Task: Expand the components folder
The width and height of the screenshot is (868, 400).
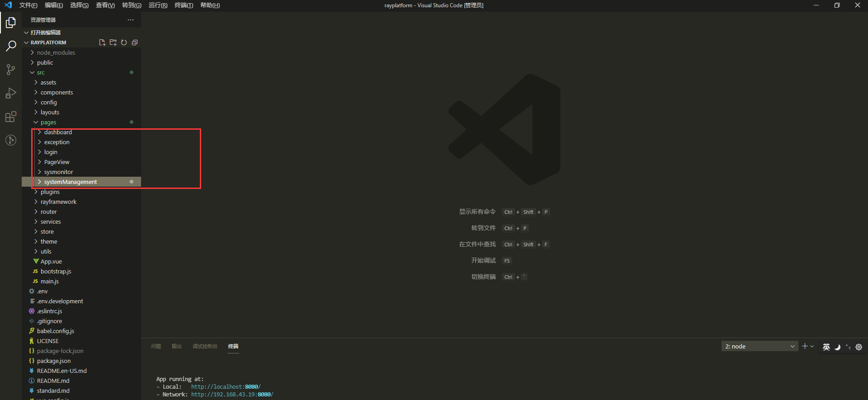Action: pos(81,92)
